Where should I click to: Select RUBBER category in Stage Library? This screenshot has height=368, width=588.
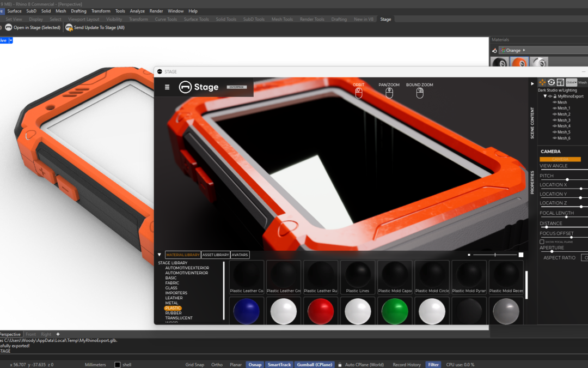click(x=173, y=313)
